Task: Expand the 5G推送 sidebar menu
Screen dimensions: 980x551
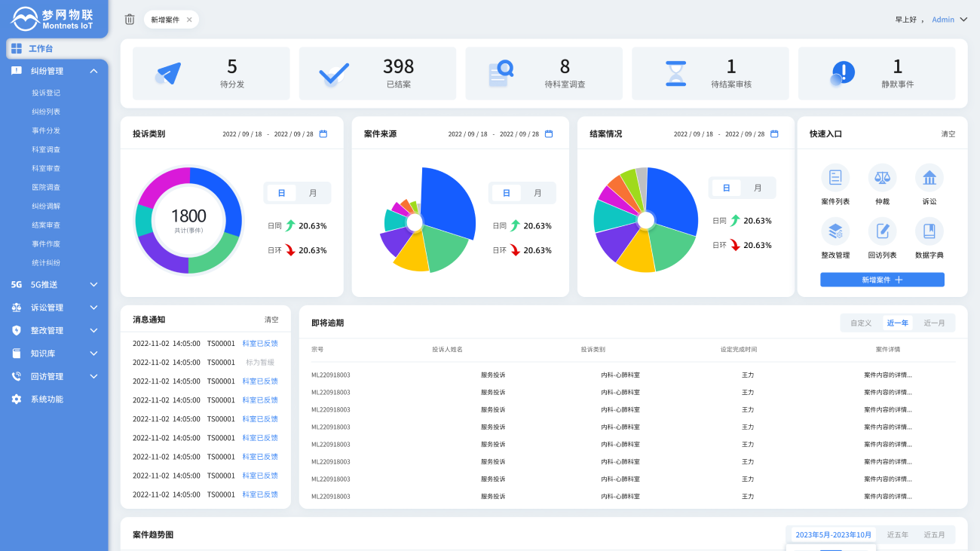Action: [x=93, y=285]
